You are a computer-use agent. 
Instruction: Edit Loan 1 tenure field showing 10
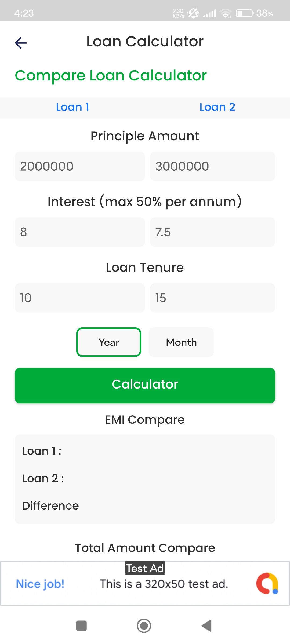tap(80, 298)
